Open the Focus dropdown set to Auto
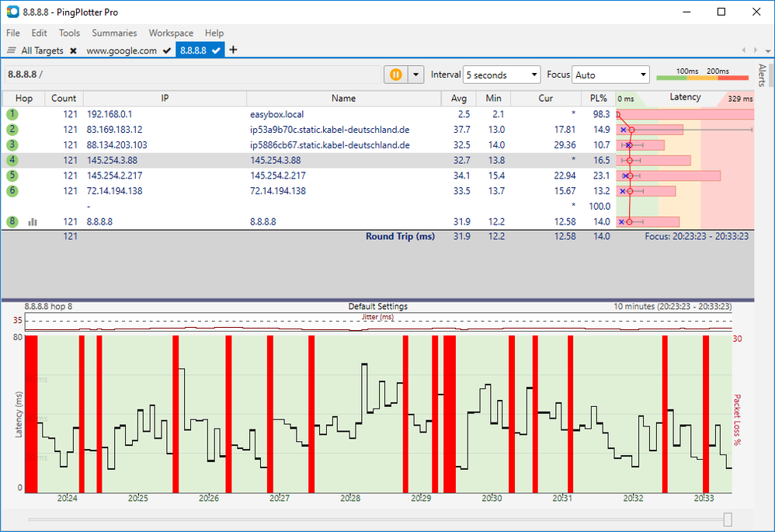775x532 pixels. coord(610,75)
